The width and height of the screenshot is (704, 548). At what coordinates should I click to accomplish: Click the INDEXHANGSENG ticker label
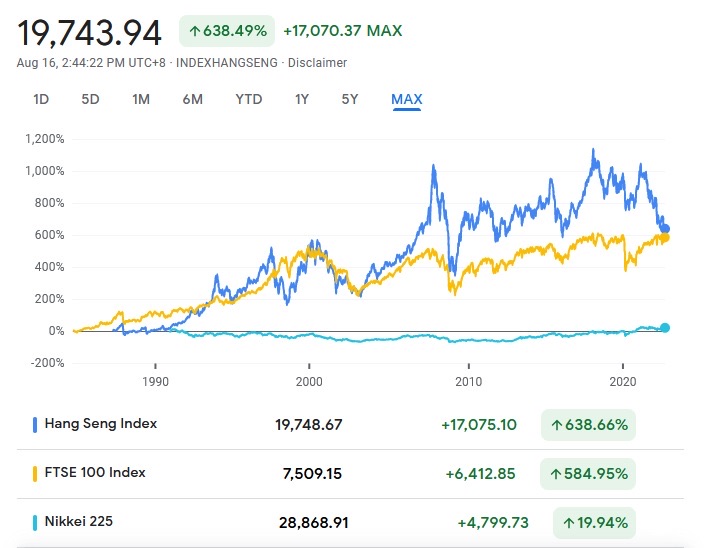click(x=227, y=63)
